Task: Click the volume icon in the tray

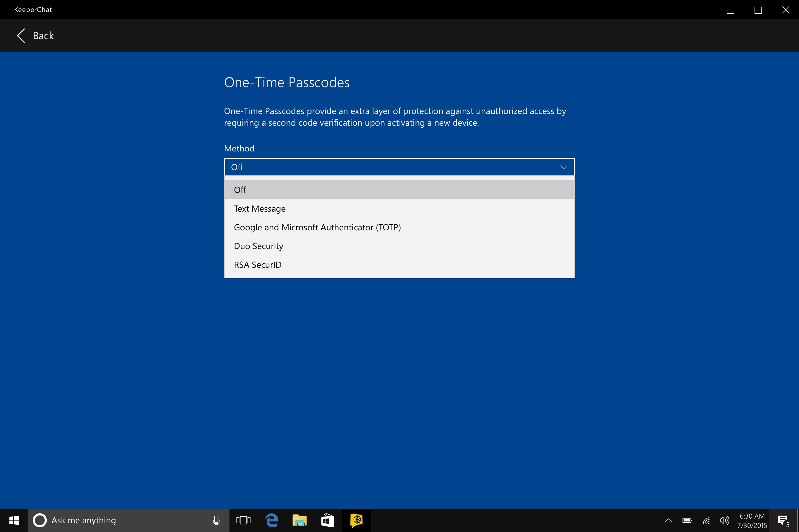Action: pyautogui.click(x=724, y=520)
